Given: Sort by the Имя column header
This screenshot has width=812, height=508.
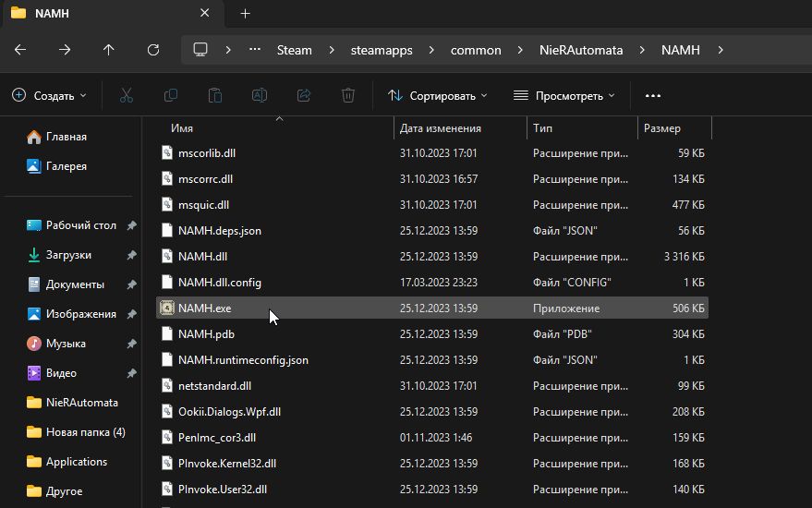Looking at the screenshot, I should (182, 128).
